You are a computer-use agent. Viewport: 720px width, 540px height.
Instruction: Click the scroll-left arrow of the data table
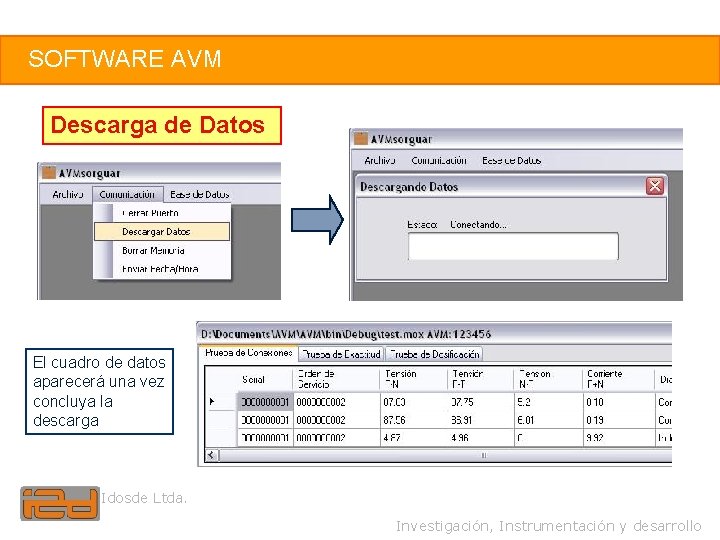pos(211,455)
